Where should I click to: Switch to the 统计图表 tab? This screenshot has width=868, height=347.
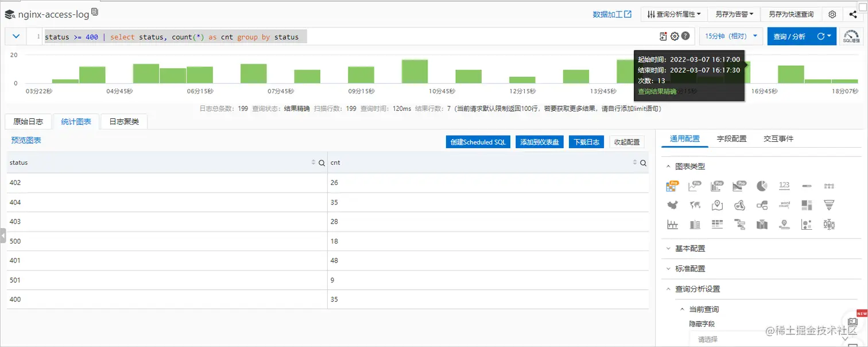tap(76, 121)
